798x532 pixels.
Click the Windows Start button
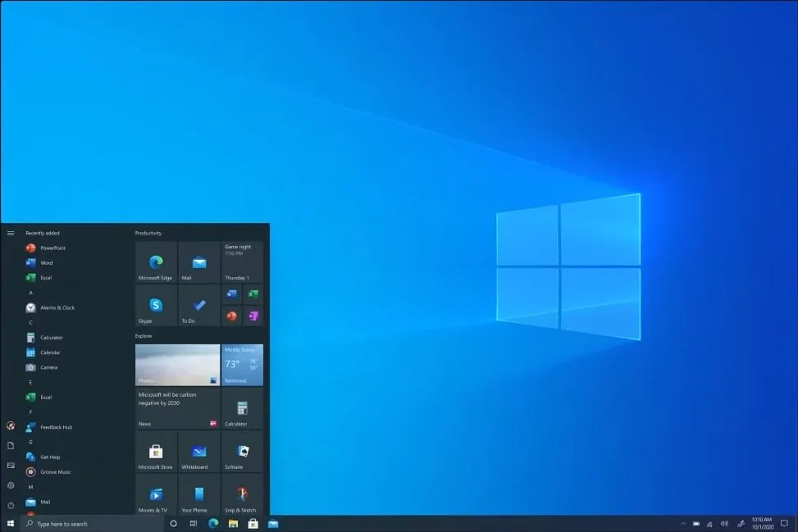11,524
